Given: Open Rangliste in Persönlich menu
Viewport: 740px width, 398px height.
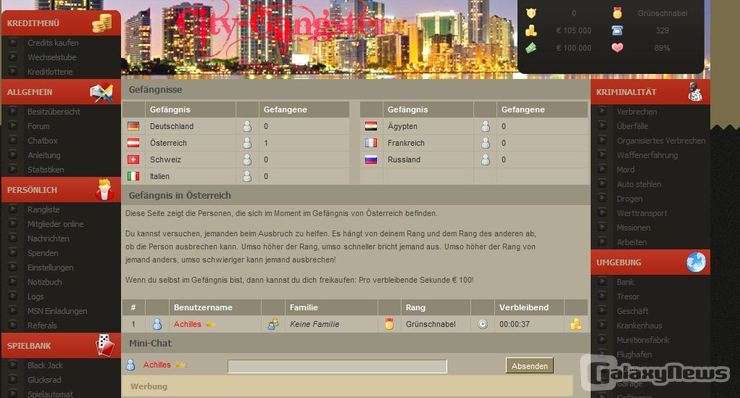Looking at the screenshot, I should (43, 210).
